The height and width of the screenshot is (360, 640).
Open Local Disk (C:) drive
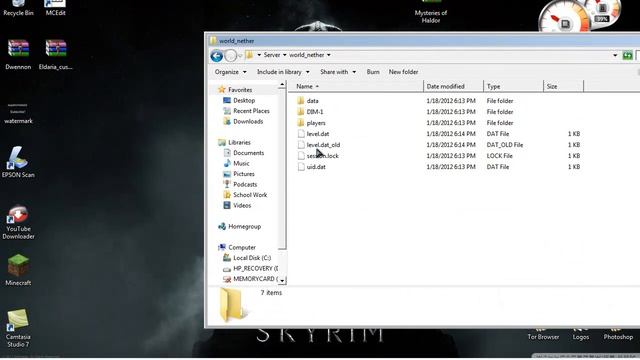click(247, 258)
